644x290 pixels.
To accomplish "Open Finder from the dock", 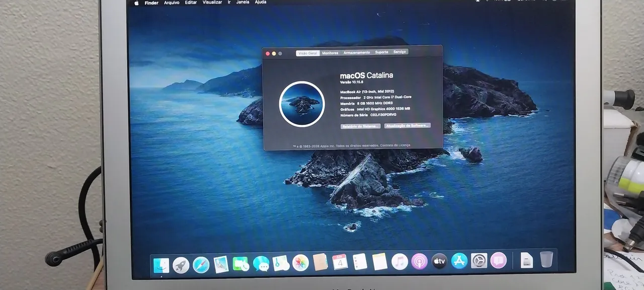I will pyautogui.click(x=161, y=265).
